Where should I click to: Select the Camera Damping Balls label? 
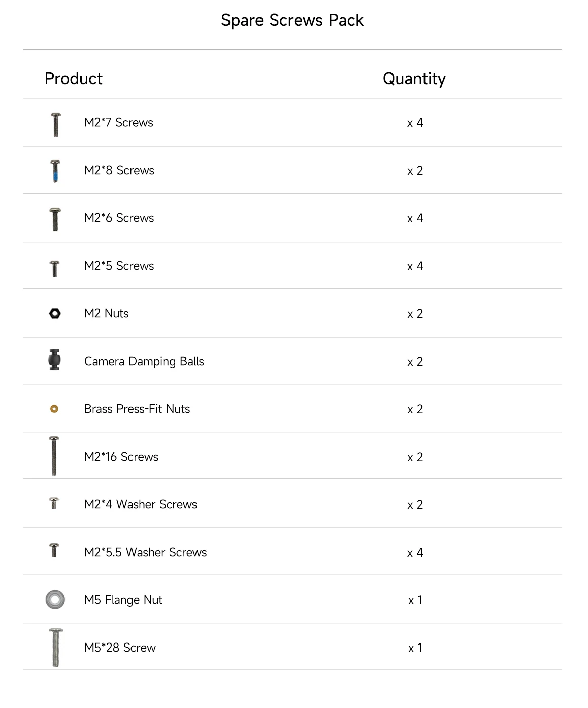pyautogui.click(x=144, y=361)
